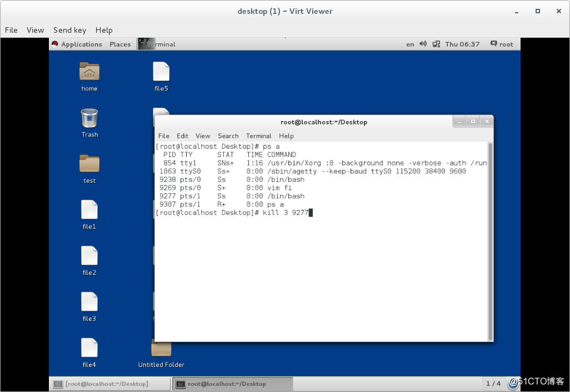Click the 1 / 4 workspace switcher

point(493,384)
